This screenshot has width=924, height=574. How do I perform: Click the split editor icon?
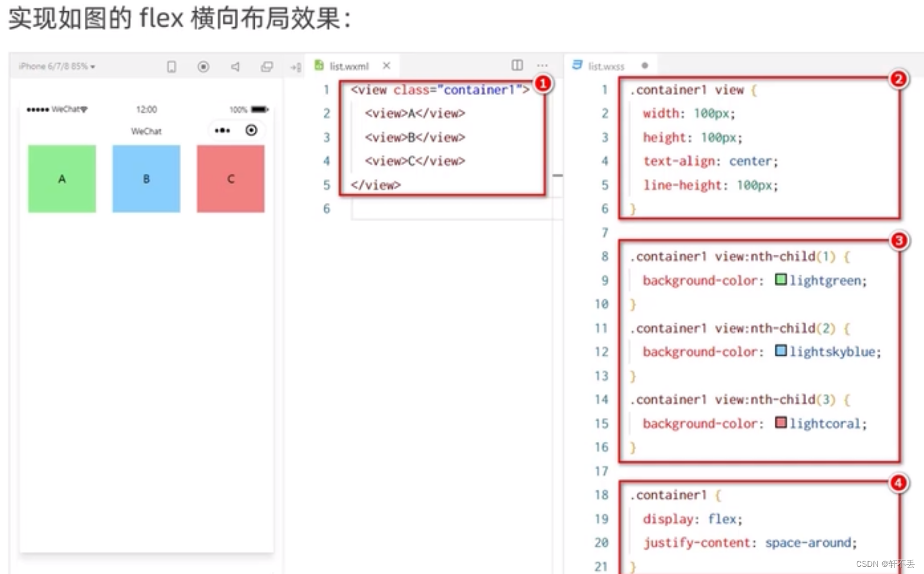pos(517,65)
